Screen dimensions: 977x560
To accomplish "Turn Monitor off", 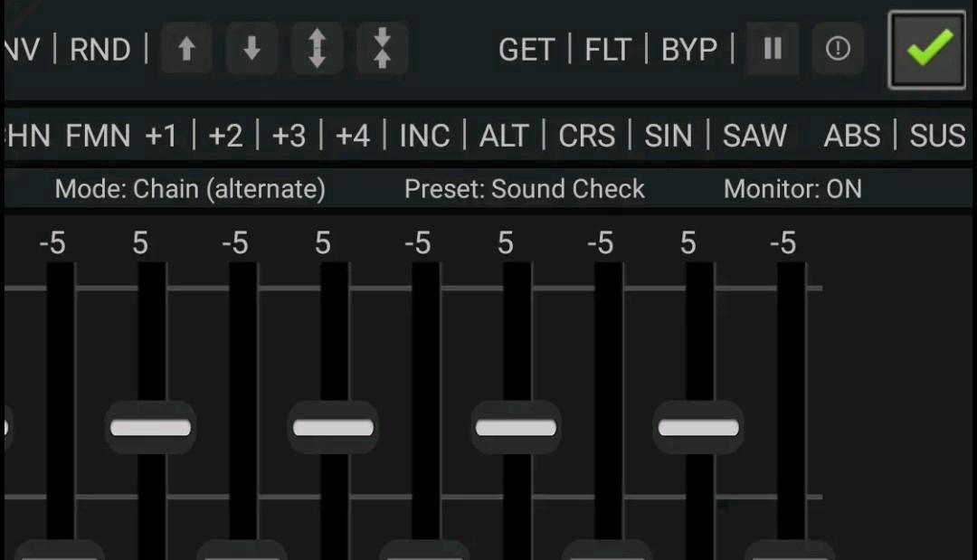I will [793, 189].
